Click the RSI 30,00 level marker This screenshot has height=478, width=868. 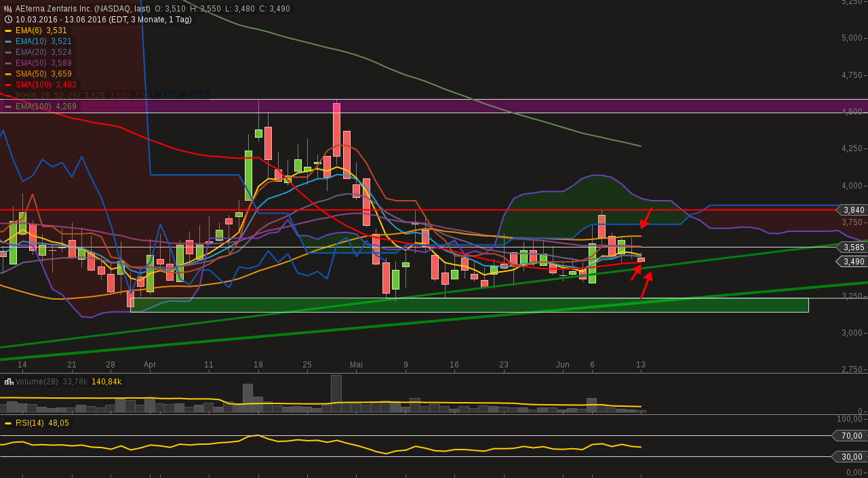(850, 457)
